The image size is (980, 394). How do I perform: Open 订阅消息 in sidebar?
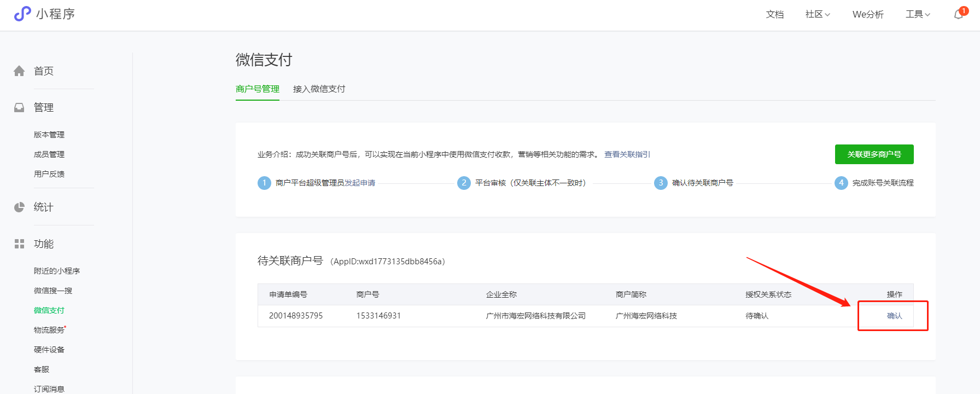49,389
